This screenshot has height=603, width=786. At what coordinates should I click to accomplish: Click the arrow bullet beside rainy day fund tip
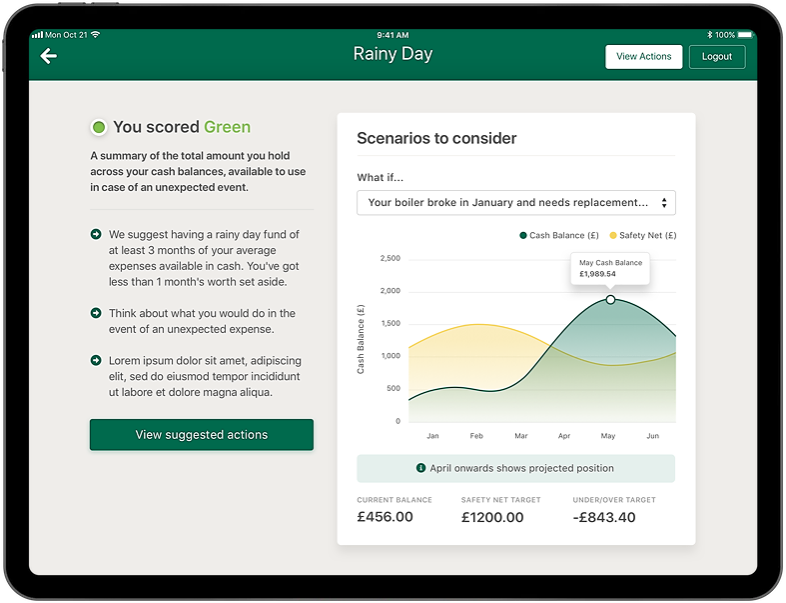(96, 234)
